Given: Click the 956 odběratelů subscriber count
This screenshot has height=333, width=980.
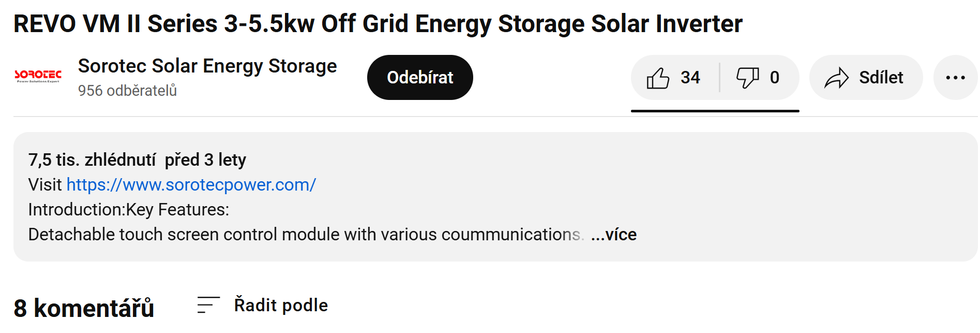Looking at the screenshot, I should tap(127, 91).
